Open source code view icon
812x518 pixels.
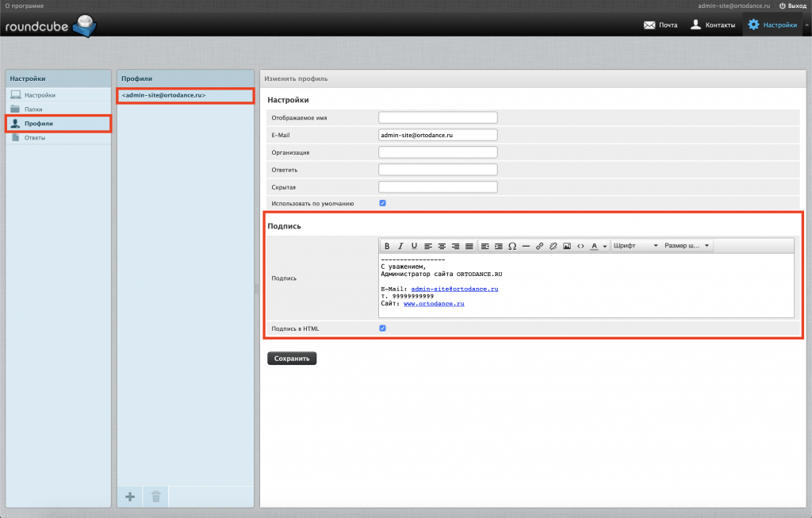point(580,246)
